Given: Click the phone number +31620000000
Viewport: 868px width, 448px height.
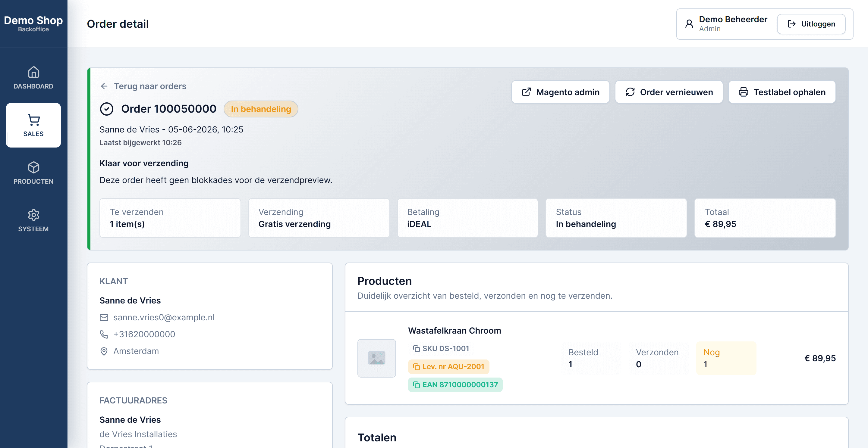Looking at the screenshot, I should point(144,334).
